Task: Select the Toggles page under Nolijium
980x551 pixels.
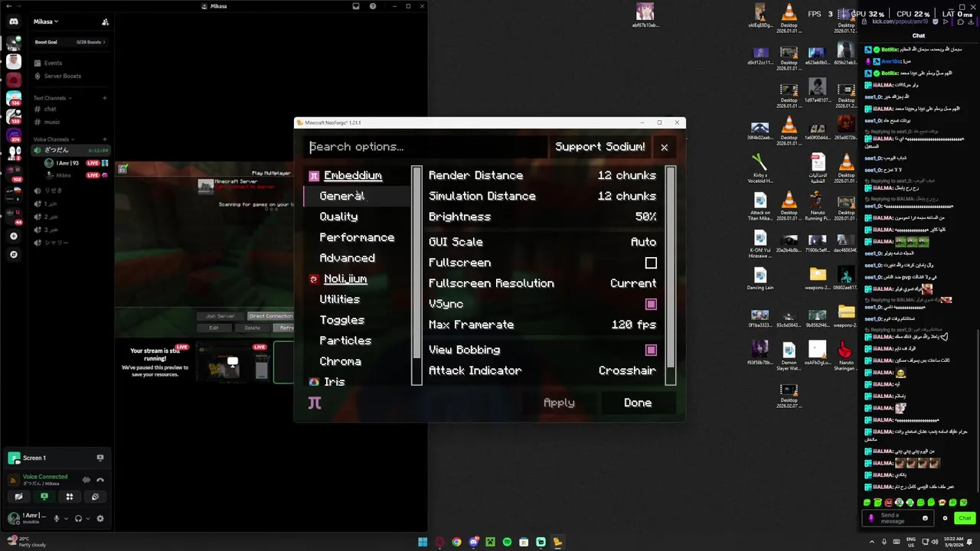Action: pyautogui.click(x=357, y=320)
